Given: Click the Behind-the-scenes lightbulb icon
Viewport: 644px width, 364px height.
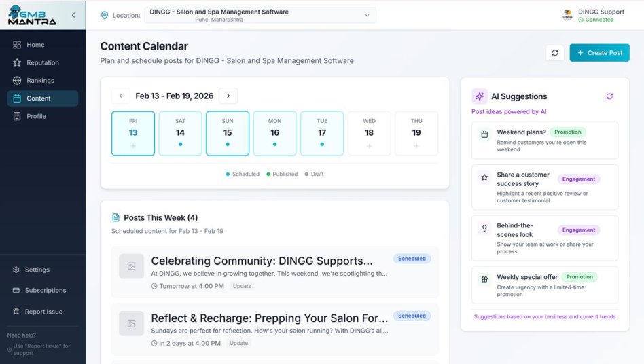Looking at the screenshot, I should point(484,228).
